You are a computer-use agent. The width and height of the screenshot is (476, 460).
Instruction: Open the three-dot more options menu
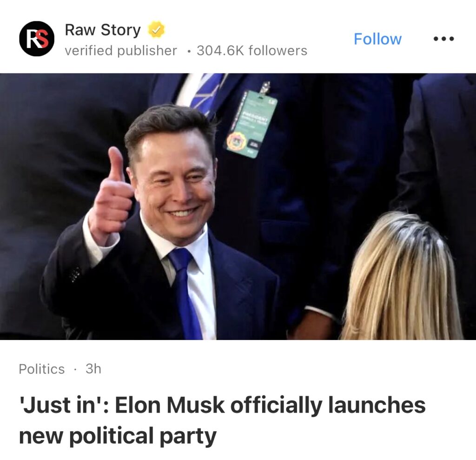pyautogui.click(x=443, y=39)
